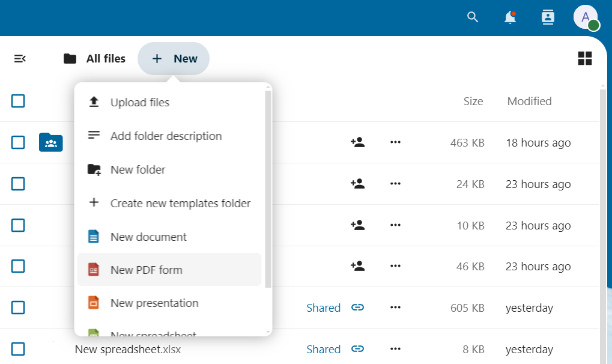612x364 pixels.
Task: Choose New PDF form from menu
Action: tap(146, 270)
